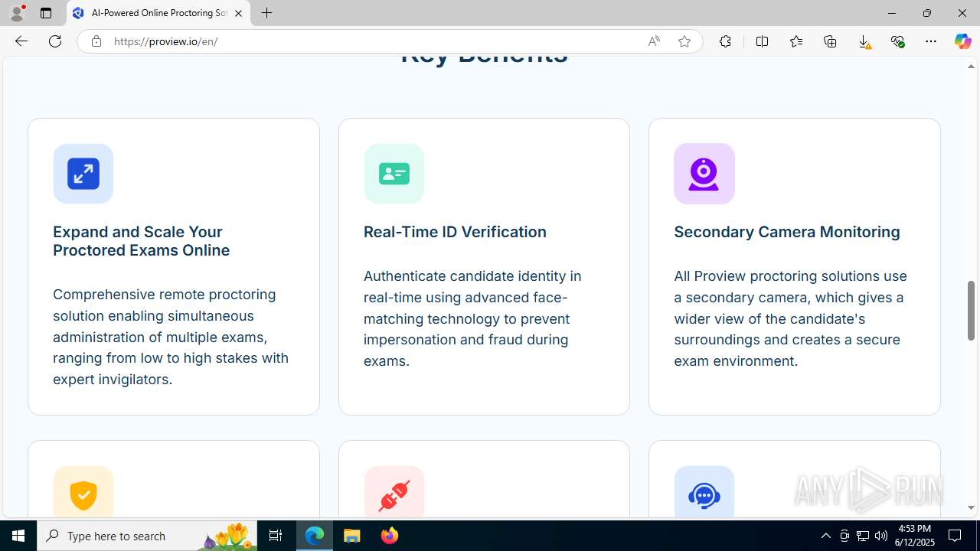View site information lock icon

[x=96, y=41]
